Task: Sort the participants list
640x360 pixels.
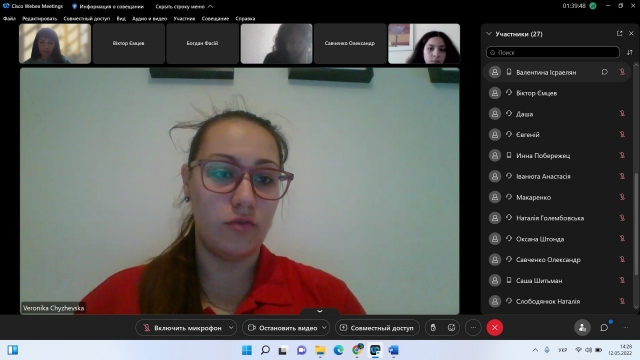Action: [x=629, y=52]
